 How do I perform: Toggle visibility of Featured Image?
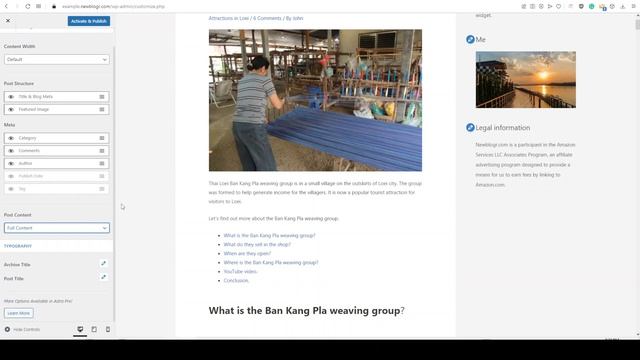11,109
